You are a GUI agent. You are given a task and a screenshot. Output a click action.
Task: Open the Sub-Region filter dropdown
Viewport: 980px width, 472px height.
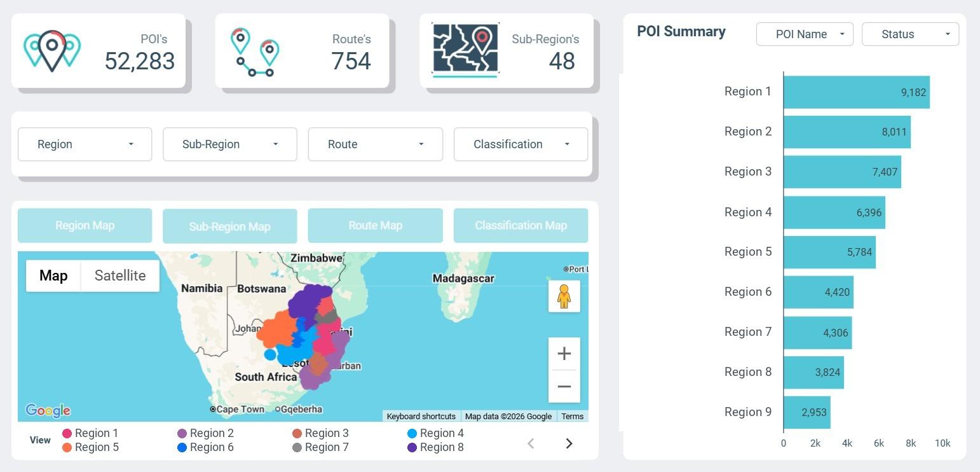click(230, 144)
